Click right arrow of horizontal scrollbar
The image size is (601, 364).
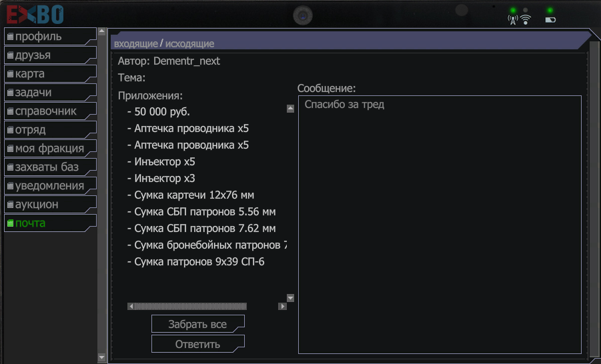pos(282,307)
